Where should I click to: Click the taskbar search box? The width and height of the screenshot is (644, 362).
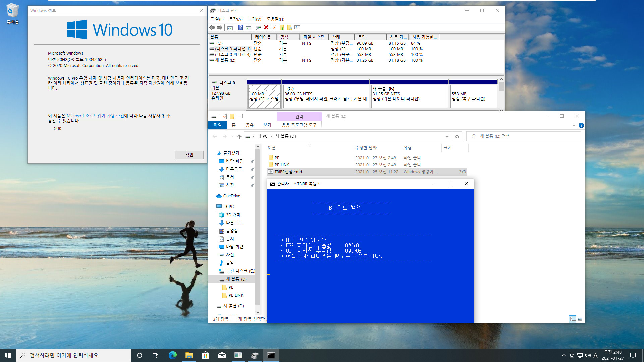point(74,355)
